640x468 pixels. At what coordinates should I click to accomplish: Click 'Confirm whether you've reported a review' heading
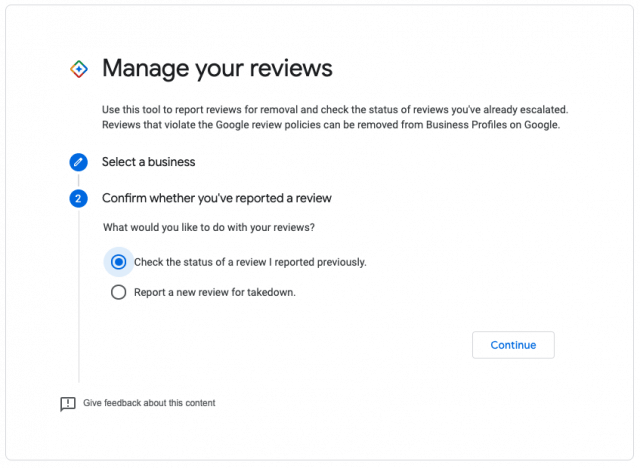click(217, 198)
